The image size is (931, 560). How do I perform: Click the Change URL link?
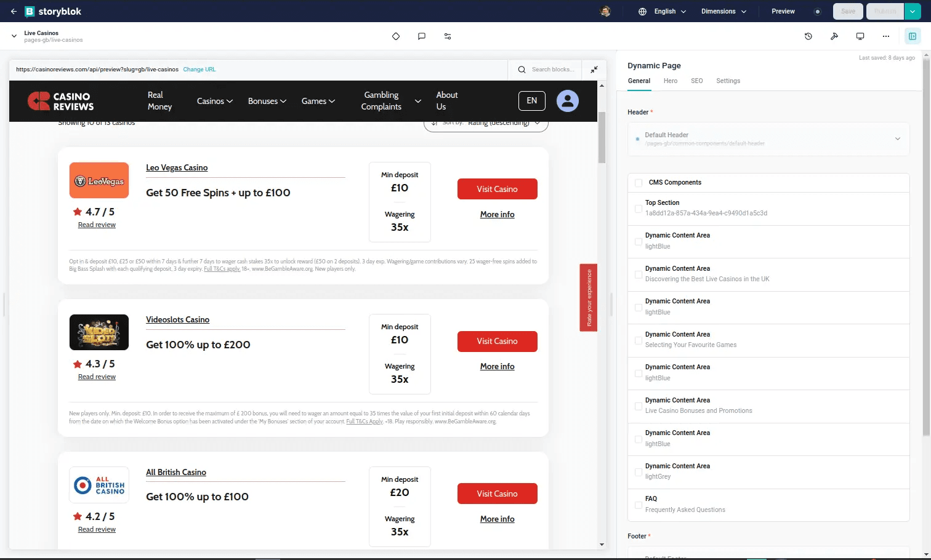coord(199,70)
